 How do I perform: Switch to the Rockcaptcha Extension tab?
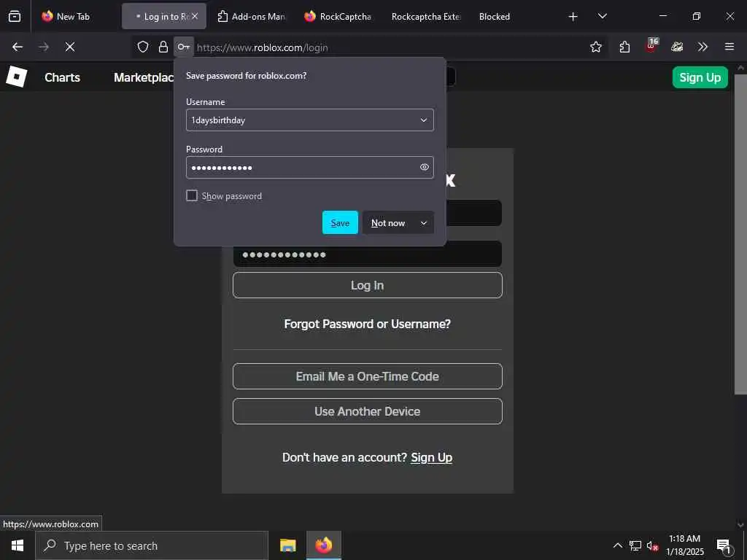(x=426, y=16)
